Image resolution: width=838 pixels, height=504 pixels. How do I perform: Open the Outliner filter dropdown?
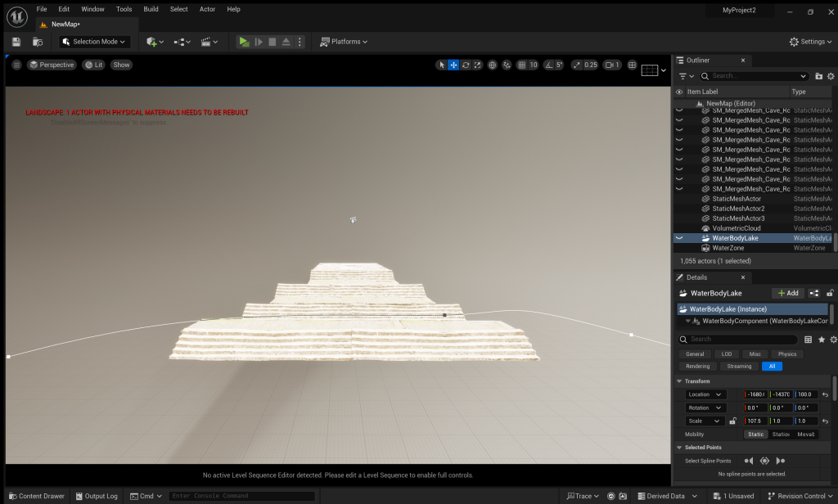click(686, 76)
